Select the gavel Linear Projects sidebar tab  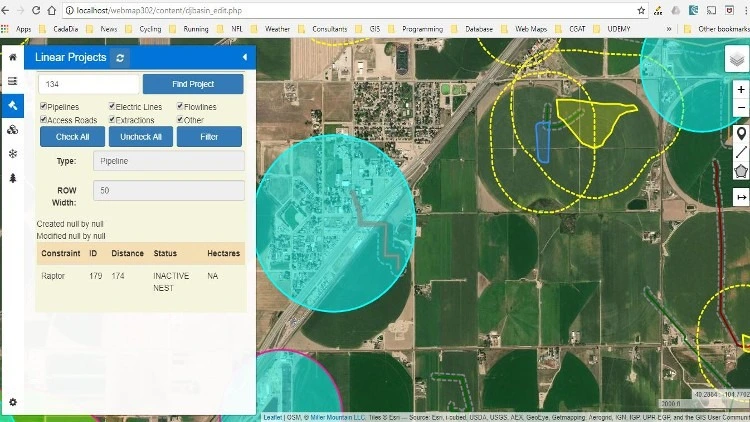13,105
